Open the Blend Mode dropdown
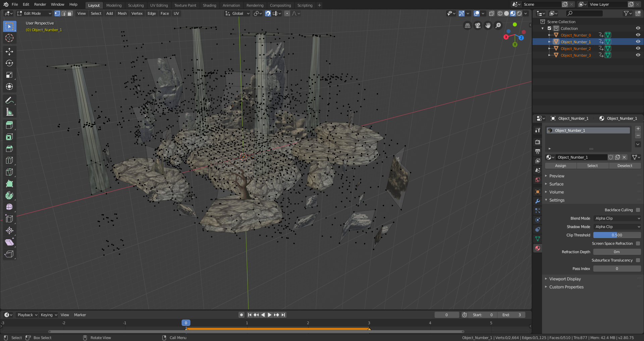The image size is (644, 341). (617, 218)
